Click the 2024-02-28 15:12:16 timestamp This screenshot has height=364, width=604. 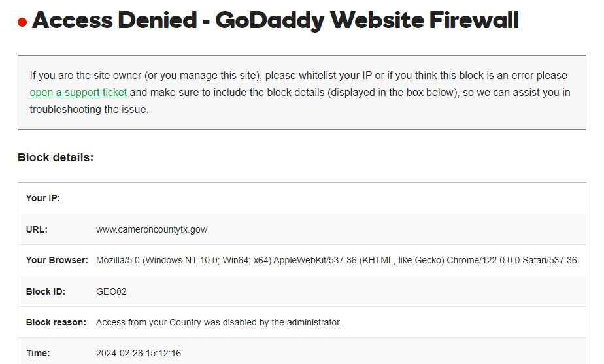(x=139, y=353)
